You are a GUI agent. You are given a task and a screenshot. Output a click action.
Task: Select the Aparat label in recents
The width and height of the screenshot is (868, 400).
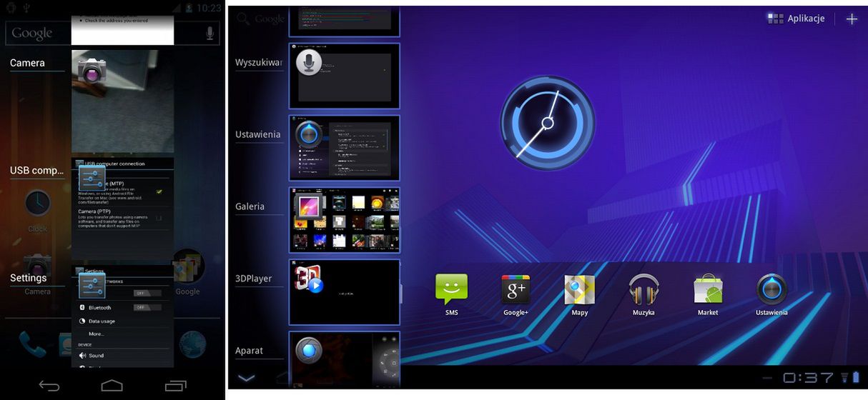pos(249,351)
